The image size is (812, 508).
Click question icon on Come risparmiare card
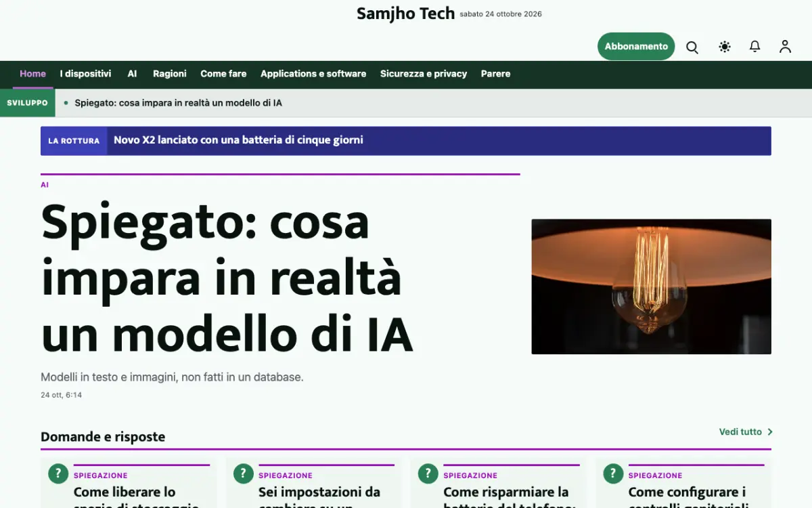(428, 473)
